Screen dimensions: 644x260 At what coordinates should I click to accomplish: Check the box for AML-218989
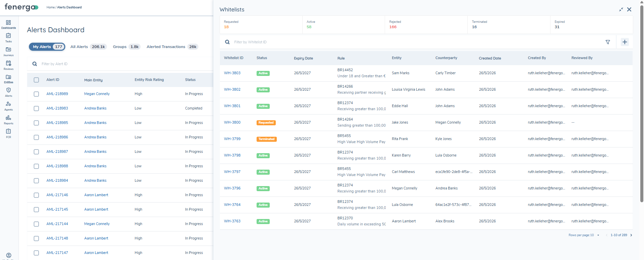pos(36,94)
